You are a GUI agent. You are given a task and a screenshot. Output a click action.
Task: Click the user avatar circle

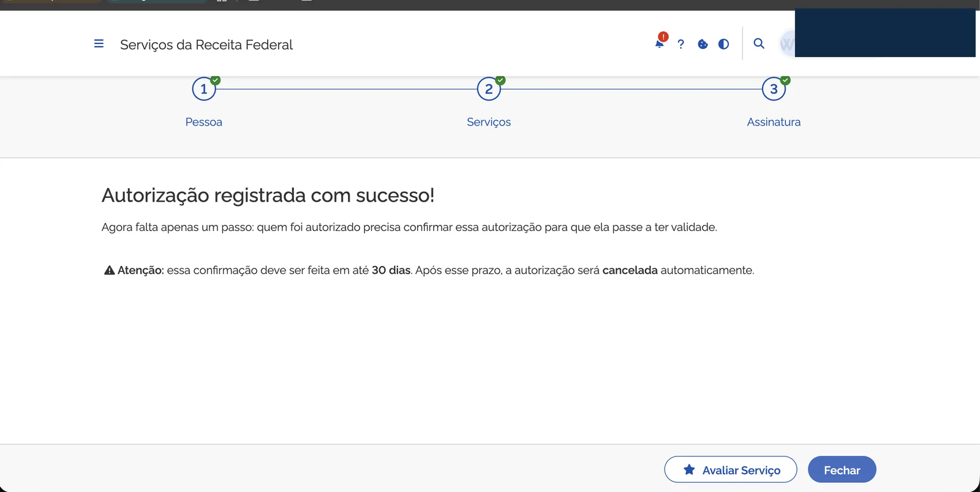(x=788, y=44)
